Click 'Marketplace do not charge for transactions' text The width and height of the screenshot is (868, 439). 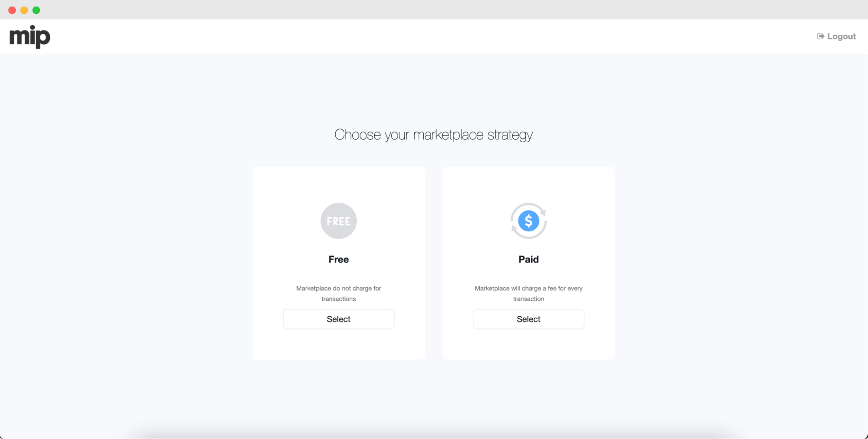(x=339, y=294)
